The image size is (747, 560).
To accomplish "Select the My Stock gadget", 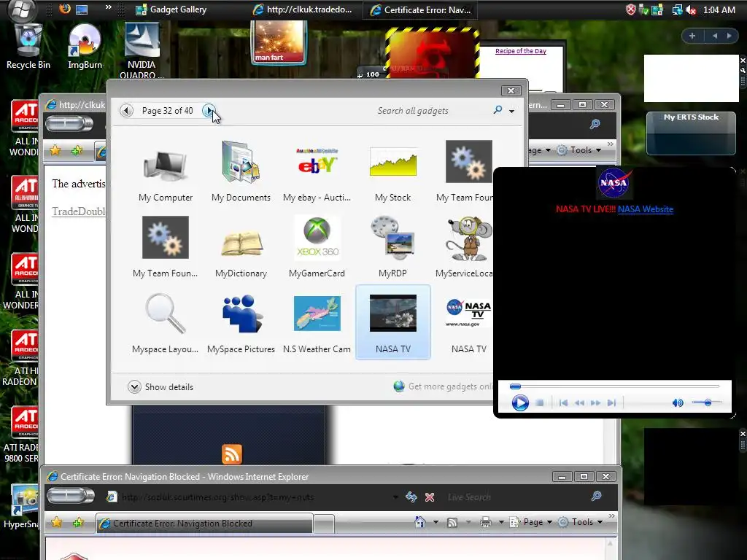I will tap(392, 171).
